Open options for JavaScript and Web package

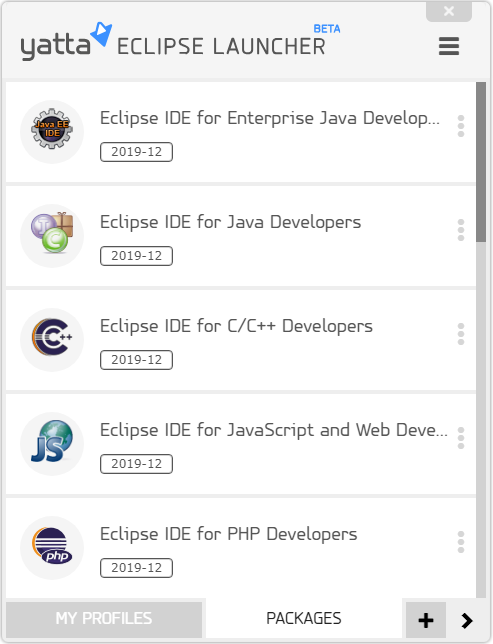pos(461,438)
